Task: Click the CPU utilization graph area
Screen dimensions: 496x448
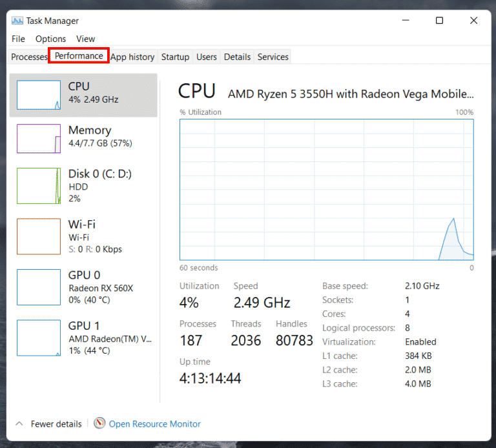Action: [x=326, y=189]
